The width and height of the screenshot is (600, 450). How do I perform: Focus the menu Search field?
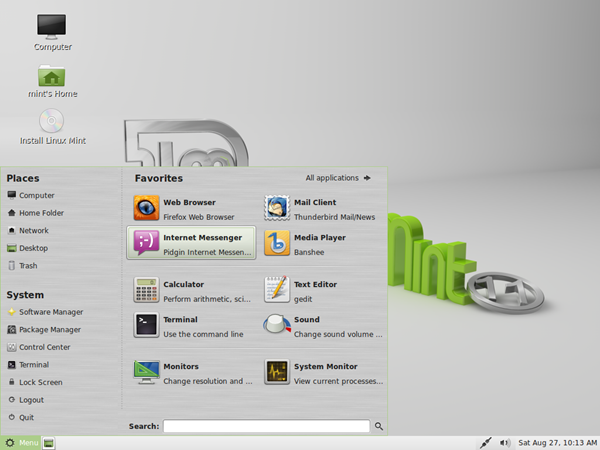point(267,426)
